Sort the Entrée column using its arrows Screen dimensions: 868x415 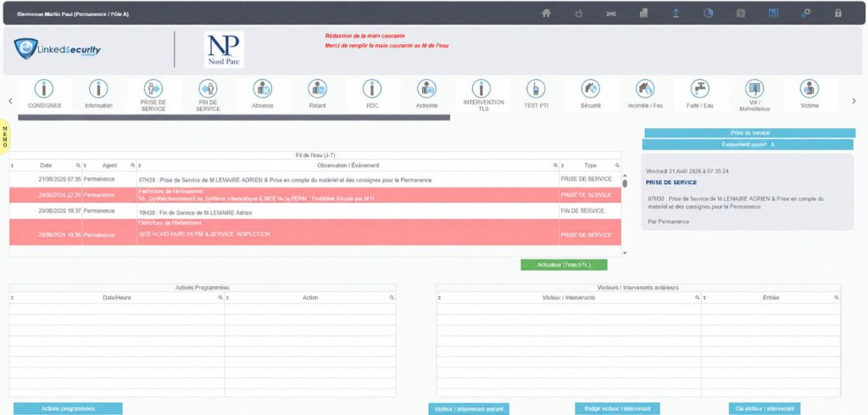[704, 298]
